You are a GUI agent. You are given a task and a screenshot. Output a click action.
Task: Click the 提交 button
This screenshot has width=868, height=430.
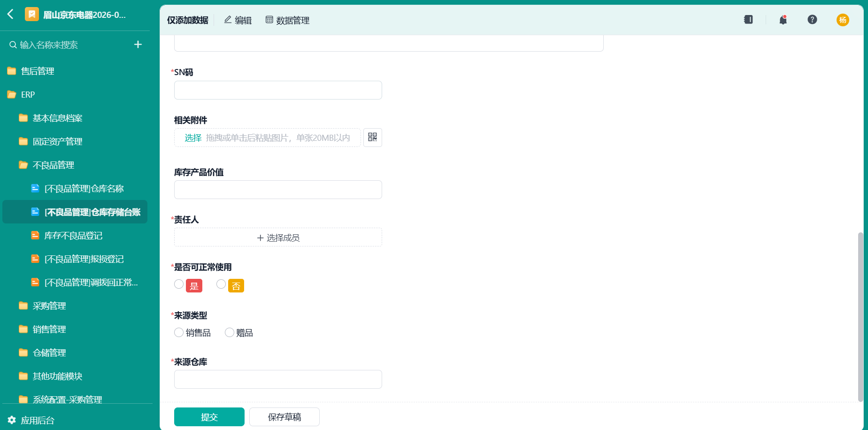209,417
